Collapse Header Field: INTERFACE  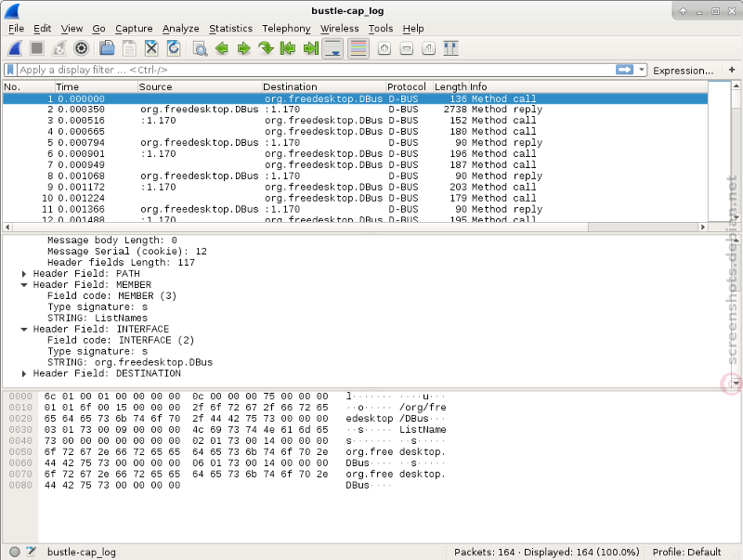point(24,330)
